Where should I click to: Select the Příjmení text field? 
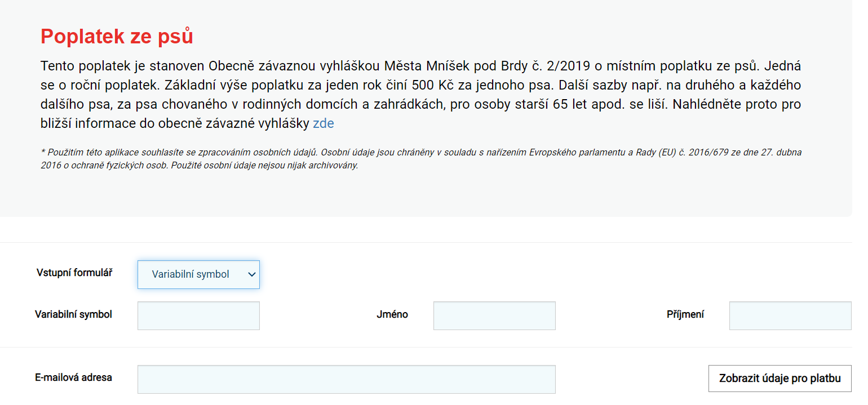click(x=790, y=316)
